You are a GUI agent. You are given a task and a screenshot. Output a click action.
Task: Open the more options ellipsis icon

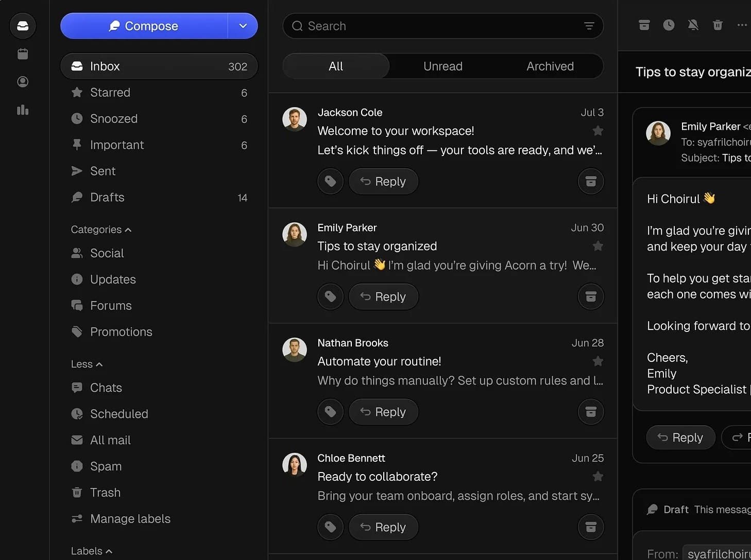click(x=742, y=25)
